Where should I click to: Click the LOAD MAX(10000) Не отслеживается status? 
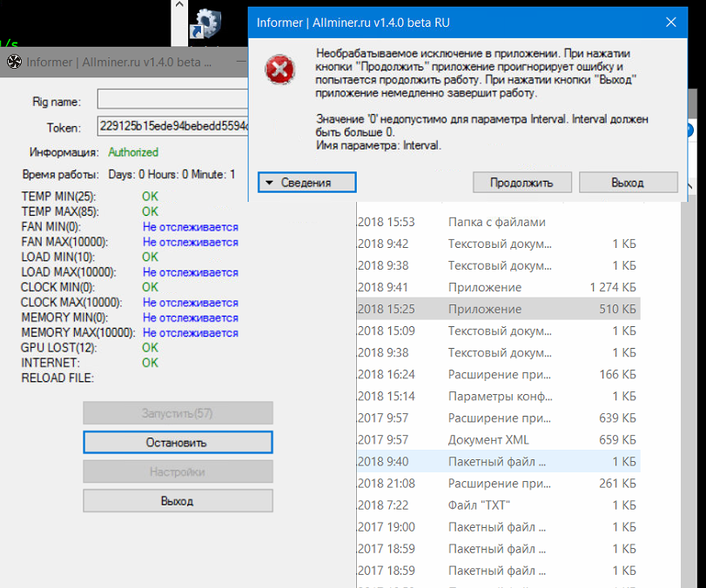point(191,272)
